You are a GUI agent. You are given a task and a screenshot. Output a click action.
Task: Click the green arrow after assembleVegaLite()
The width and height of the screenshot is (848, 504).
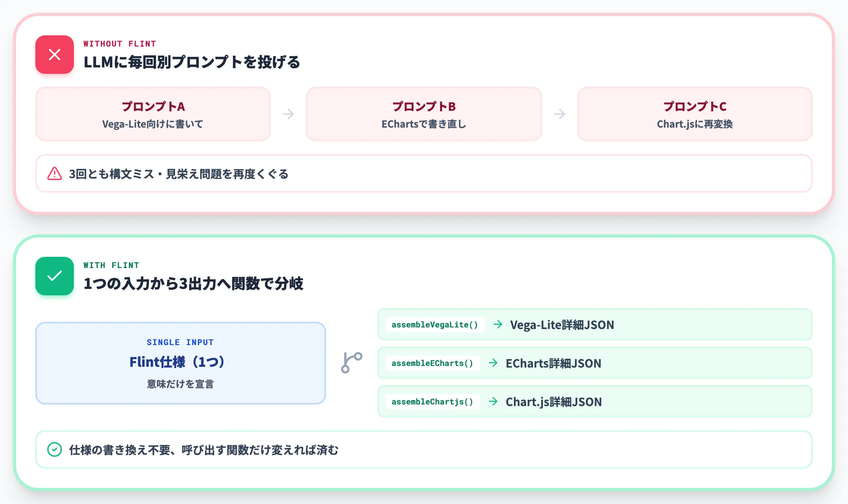[498, 324]
